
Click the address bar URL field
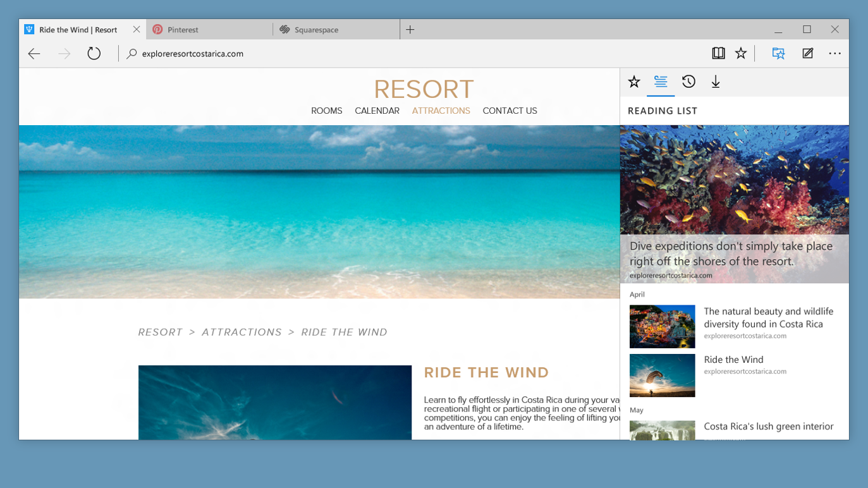point(411,54)
